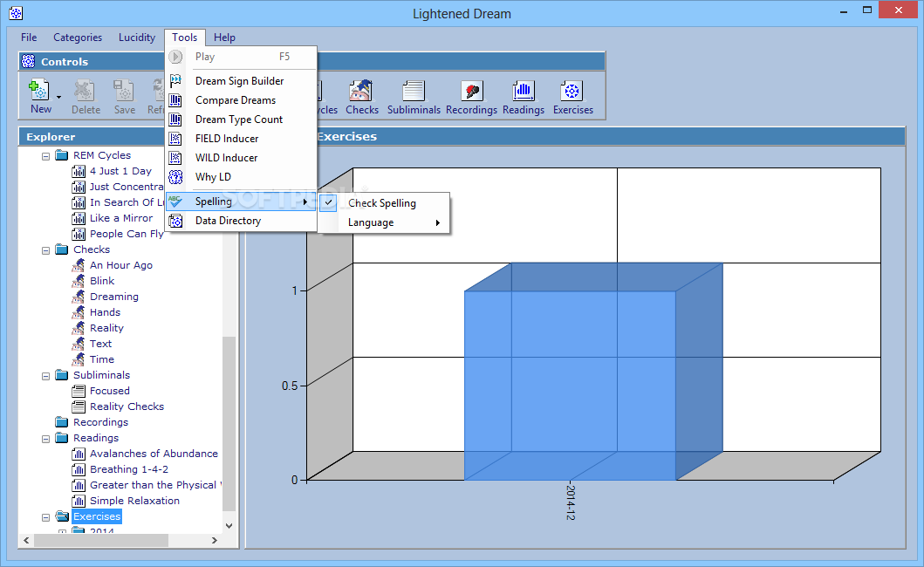
Task: Select the Time check item
Action: [102, 359]
